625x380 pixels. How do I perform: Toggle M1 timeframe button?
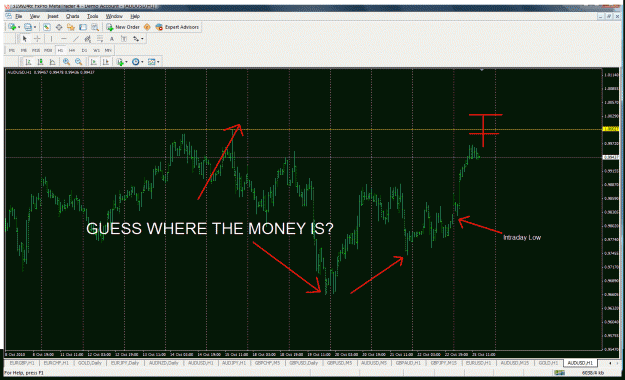pyautogui.click(x=12, y=51)
